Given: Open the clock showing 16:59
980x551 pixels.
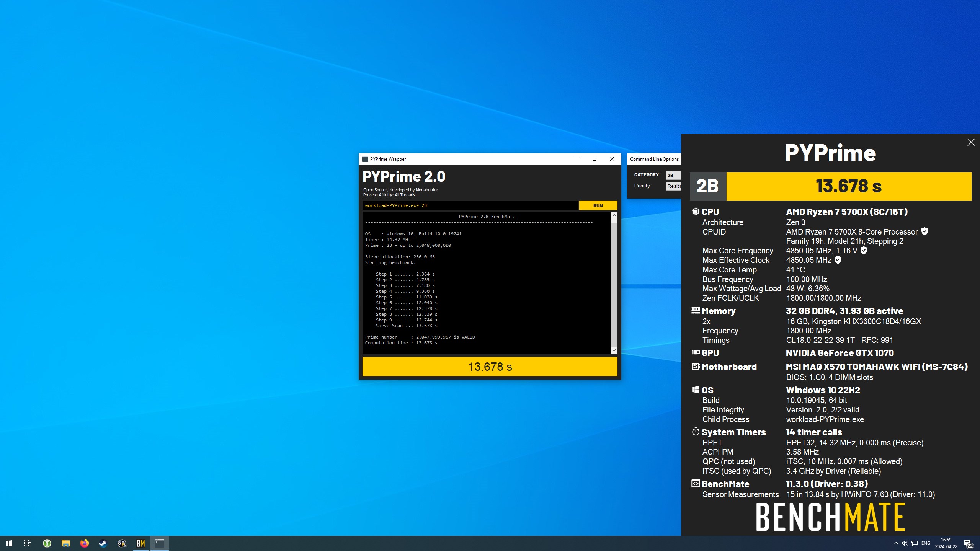Looking at the screenshot, I should [x=946, y=543].
